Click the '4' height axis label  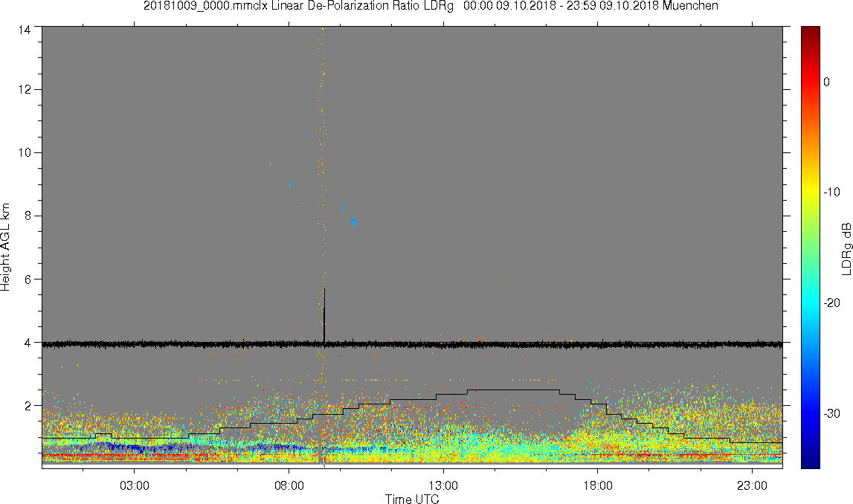click(28, 343)
